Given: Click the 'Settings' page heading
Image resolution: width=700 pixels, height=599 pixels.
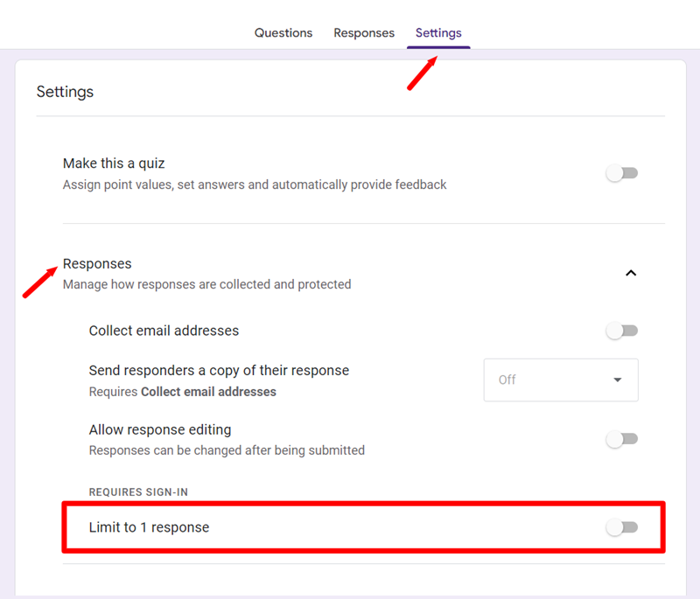Looking at the screenshot, I should pyautogui.click(x=65, y=91).
